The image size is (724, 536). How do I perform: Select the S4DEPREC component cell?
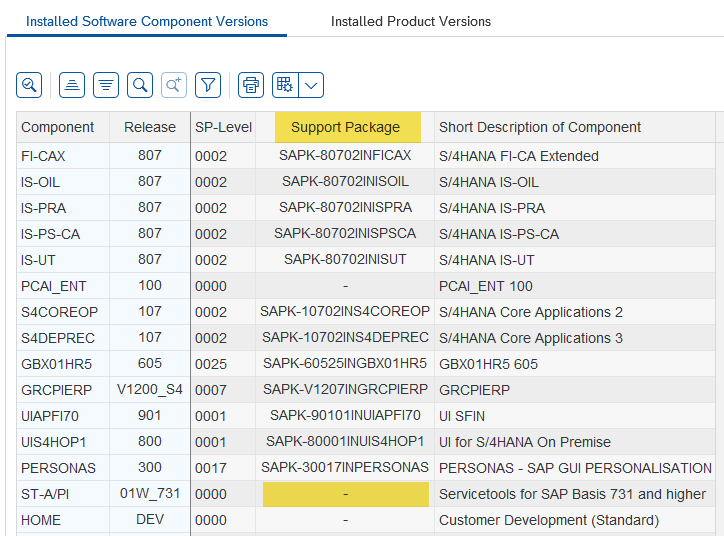pyautogui.click(x=63, y=338)
